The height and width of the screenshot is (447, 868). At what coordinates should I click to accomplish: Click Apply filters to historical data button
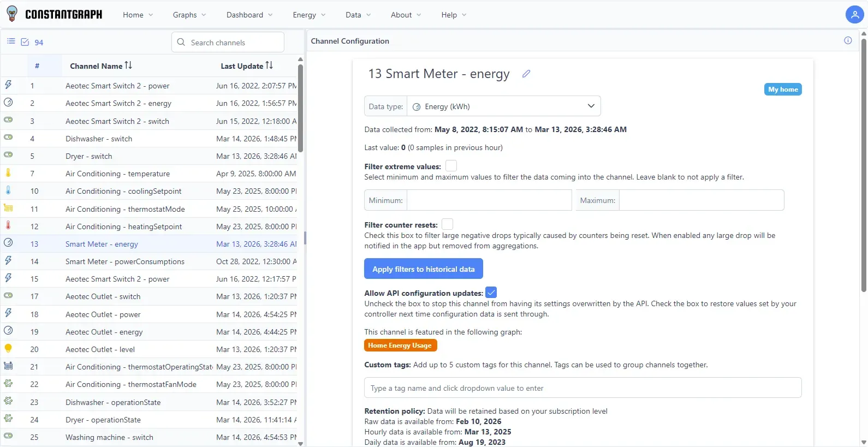pyautogui.click(x=423, y=269)
